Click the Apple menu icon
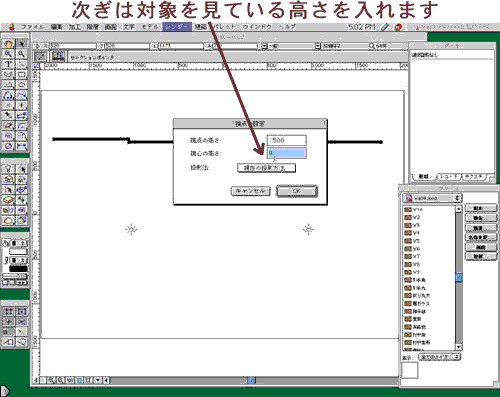This screenshot has height=397, width=500. 12,27
